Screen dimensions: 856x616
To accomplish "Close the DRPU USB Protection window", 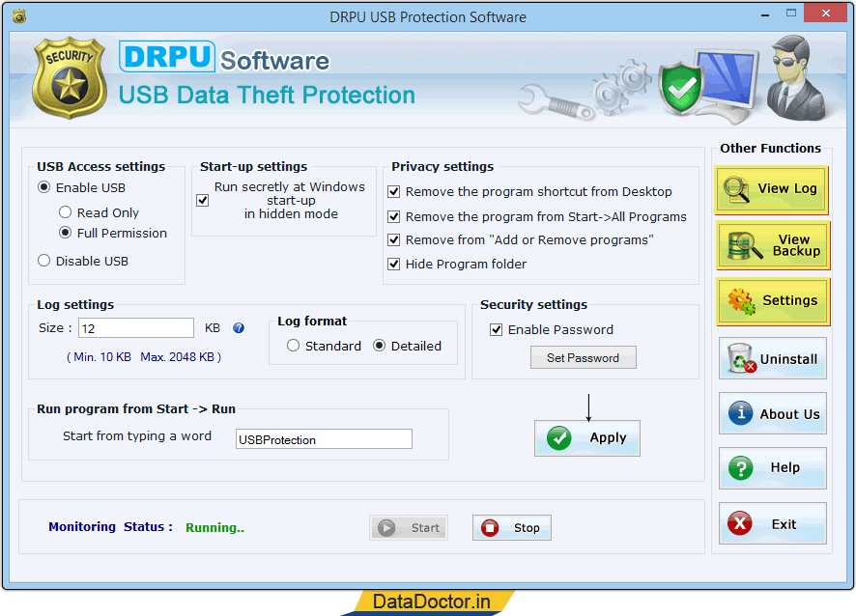I will click(x=825, y=14).
